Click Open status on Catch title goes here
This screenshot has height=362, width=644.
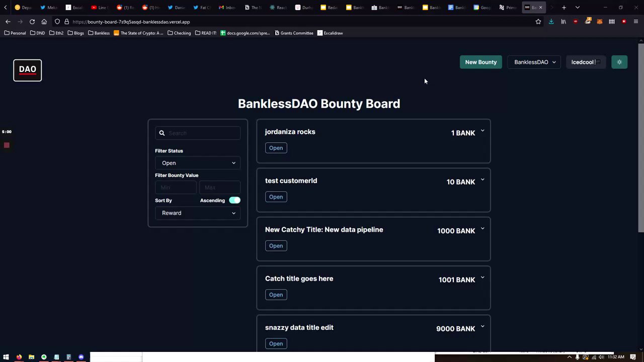coord(276,295)
